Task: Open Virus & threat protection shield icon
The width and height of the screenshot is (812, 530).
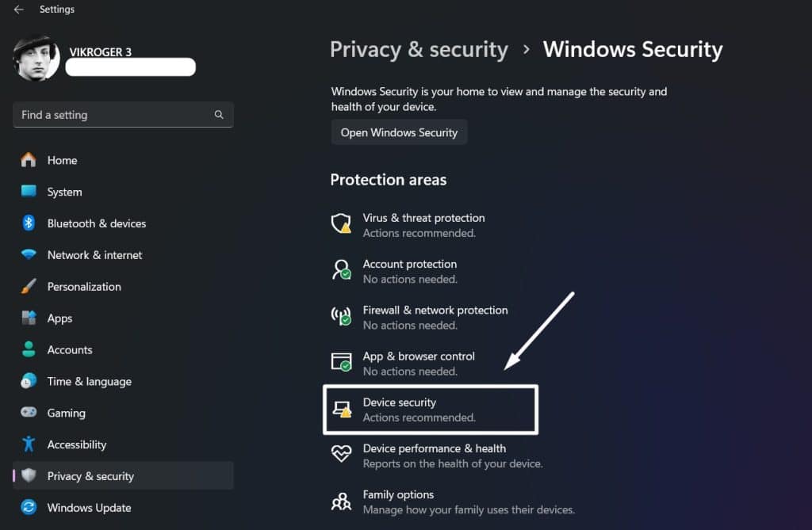Action: [x=341, y=223]
